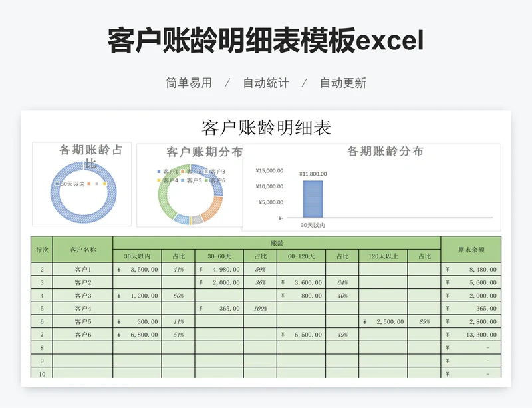Select the 客户名称 column header
The image size is (532, 408).
coord(82,250)
